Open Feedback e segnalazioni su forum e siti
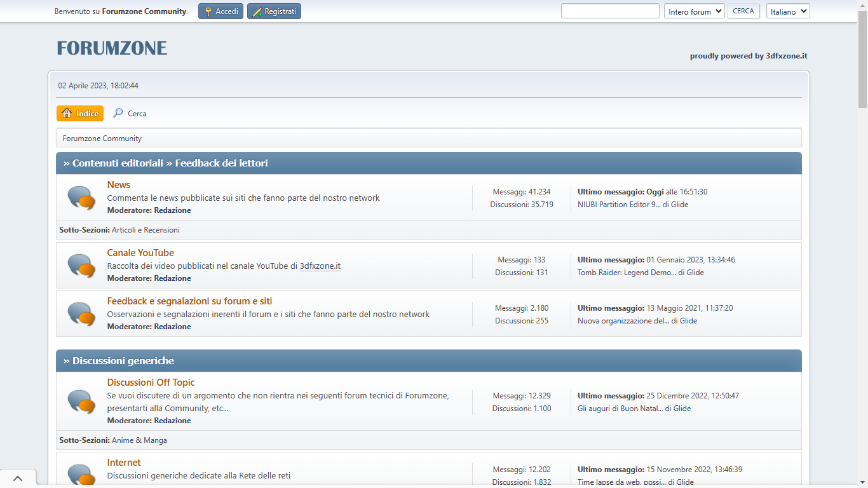The height and width of the screenshot is (488, 868). point(189,301)
